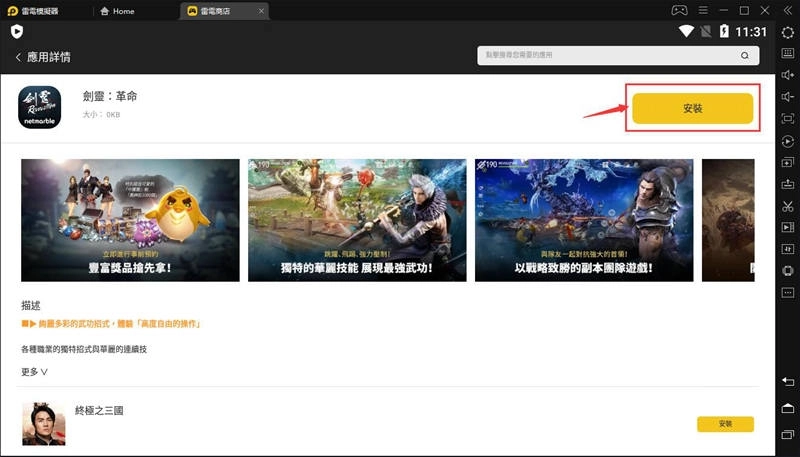This screenshot has width=800, height=457.
Task: Collapse the right sidebar with the double chevron
Action: pyautogui.click(x=788, y=10)
